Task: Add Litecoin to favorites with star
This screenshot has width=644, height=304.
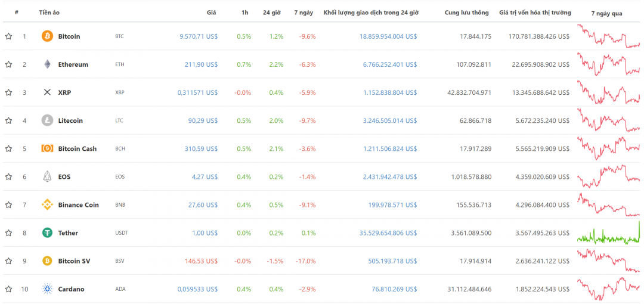Action: (x=8, y=120)
